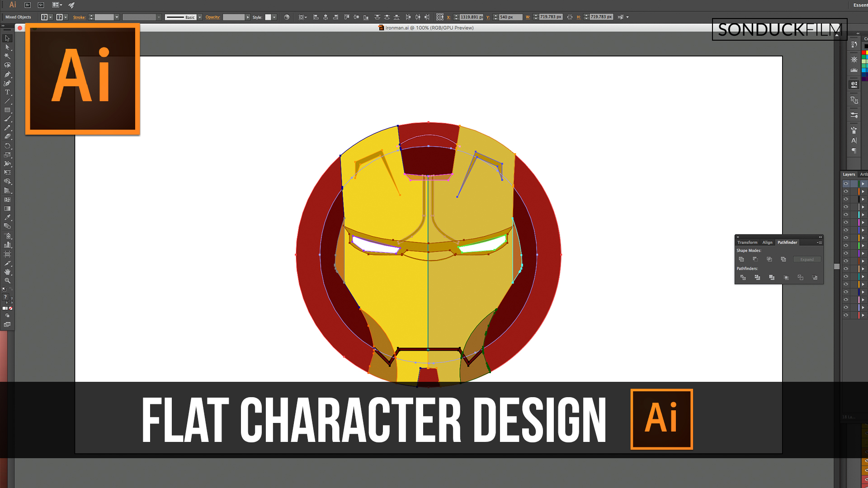868x488 pixels.
Task: Open Adobe Bridge with Br icon
Action: pyautogui.click(x=28, y=5)
